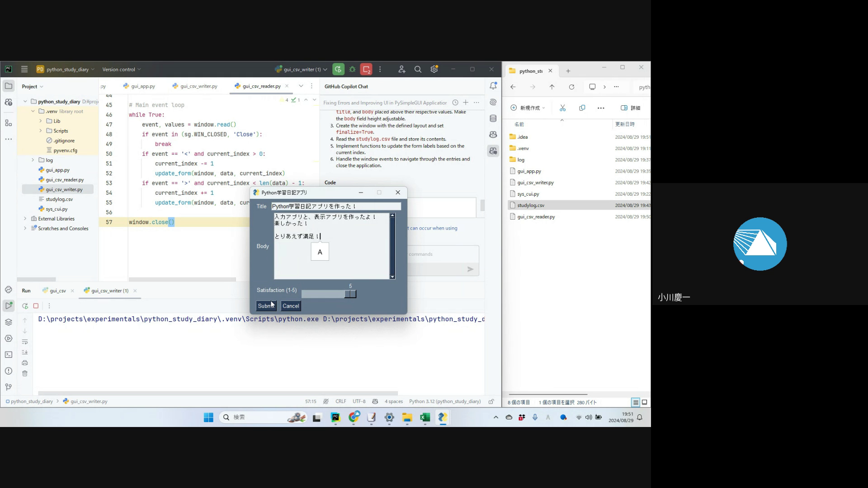868x488 pixels.
Task: Switch to the gui_csv Run tab
Action: click(57, 291)
